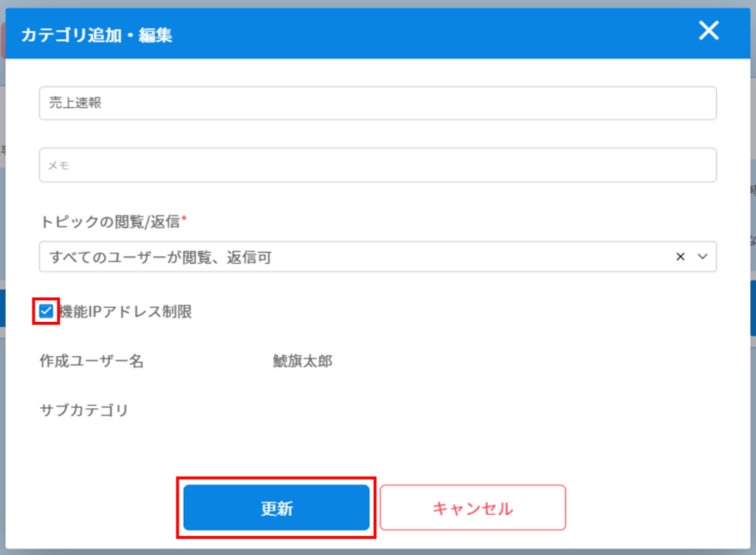The width and height of the screenshot is (756, 555).
Task: Click the サブカテゴリ label
Action: (x=84, y=410)
